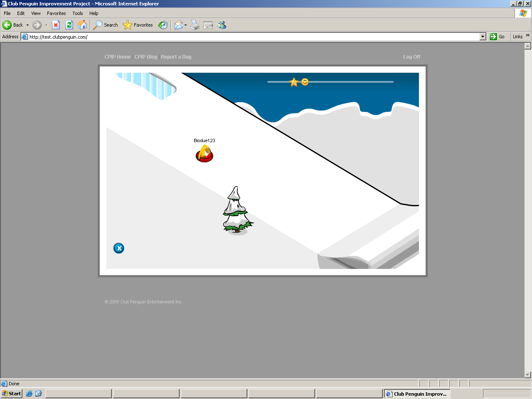Open the Help menu
This screenshot has height=399, width=532.
tap(94, 13)
